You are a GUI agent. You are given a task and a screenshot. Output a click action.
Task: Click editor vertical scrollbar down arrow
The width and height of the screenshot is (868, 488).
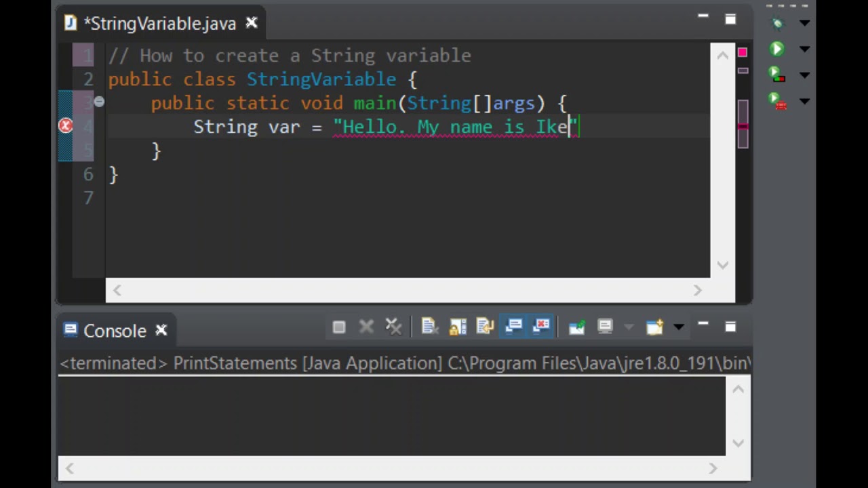pyautogui.click(x=723, y=265)
